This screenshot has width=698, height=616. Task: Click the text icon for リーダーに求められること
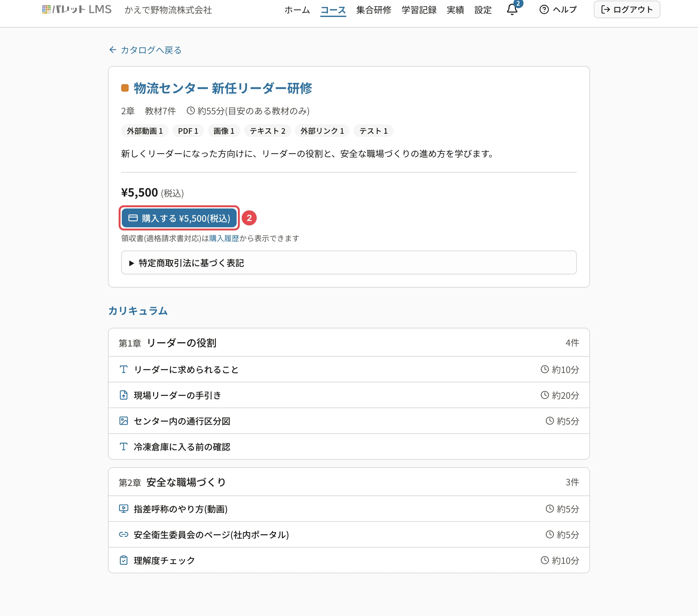[124, 369]
